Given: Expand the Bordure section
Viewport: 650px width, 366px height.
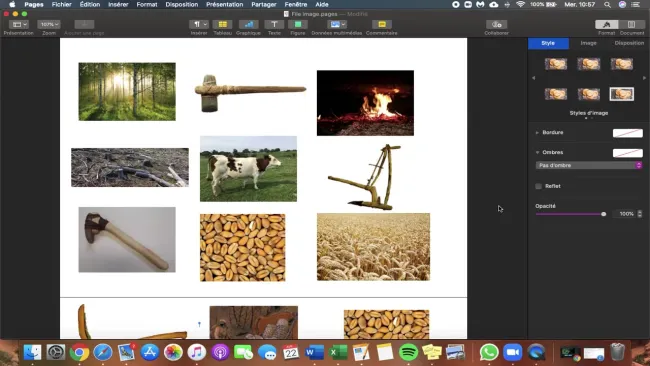Looking at the screenshot, I should [537, 133].
